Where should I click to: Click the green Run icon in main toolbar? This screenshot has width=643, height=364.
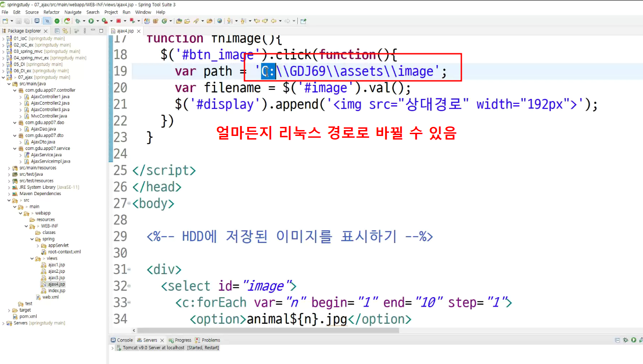[91, 21]
